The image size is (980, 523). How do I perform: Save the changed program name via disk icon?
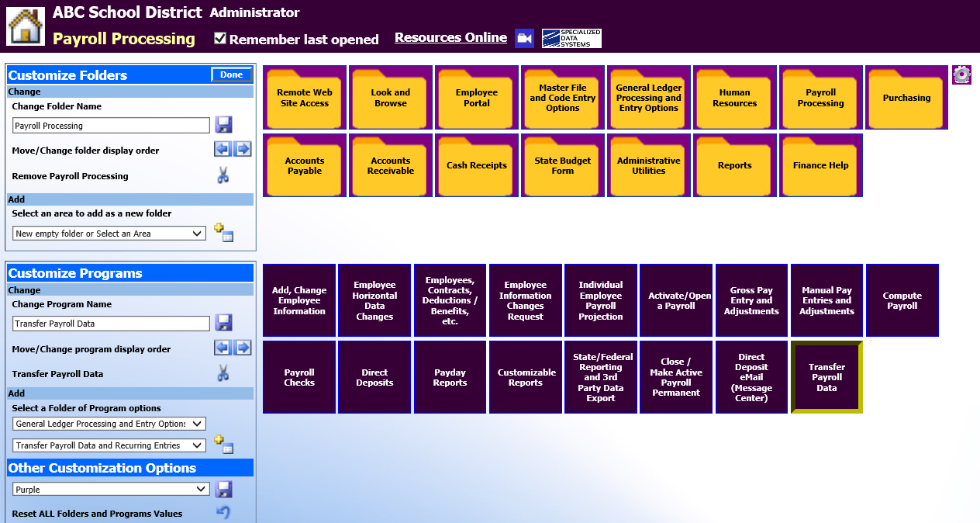pyautogui.click(x=223, y=323)
